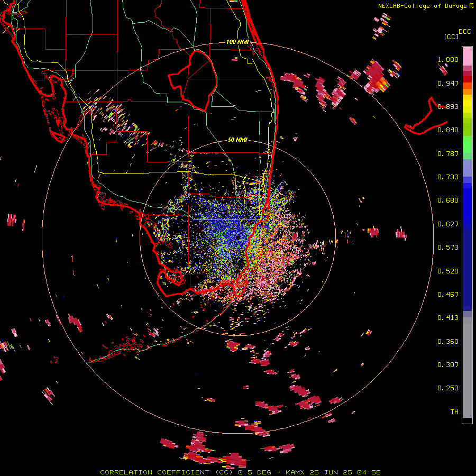Viewport: 476px width, 476px height.
Task: Click the 50 NMI range ring label
Action: pos(237,140)
